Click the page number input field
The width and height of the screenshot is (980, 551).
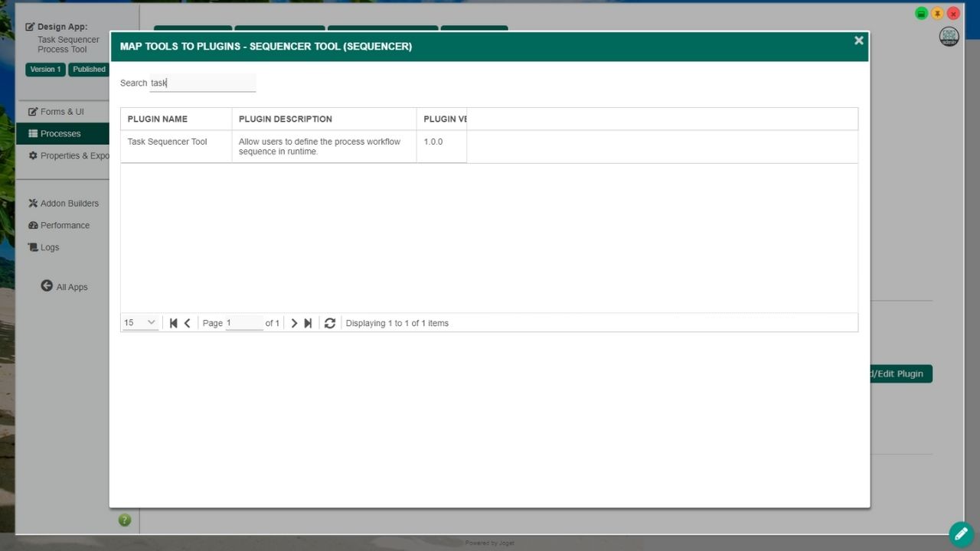tap(243, 323)
